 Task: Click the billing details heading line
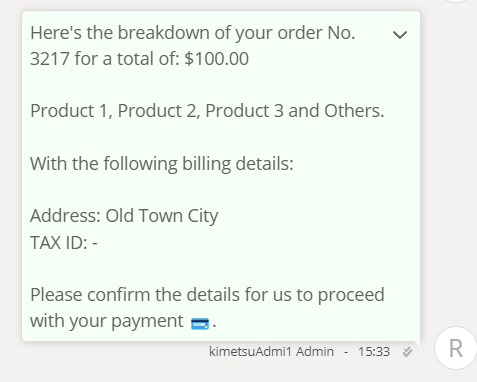tap(162, 164)
